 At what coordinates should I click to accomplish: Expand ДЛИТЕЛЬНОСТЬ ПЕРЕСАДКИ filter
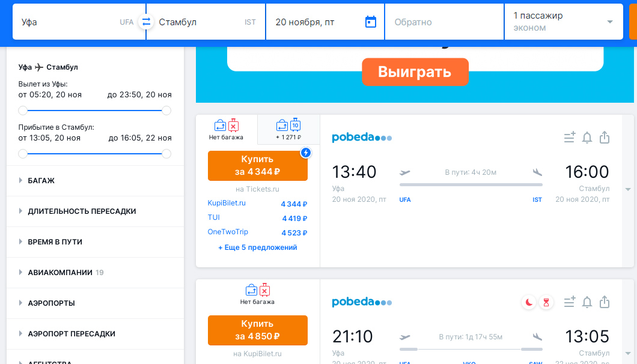[95, 211]
